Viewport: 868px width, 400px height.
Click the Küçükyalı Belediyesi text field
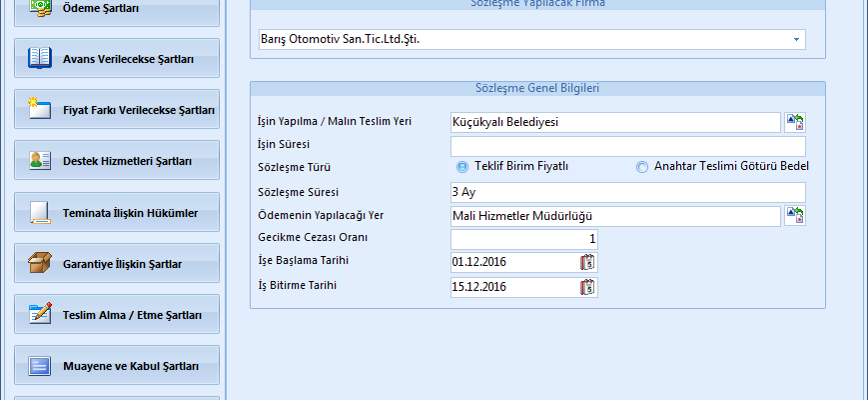pos(614,122)
